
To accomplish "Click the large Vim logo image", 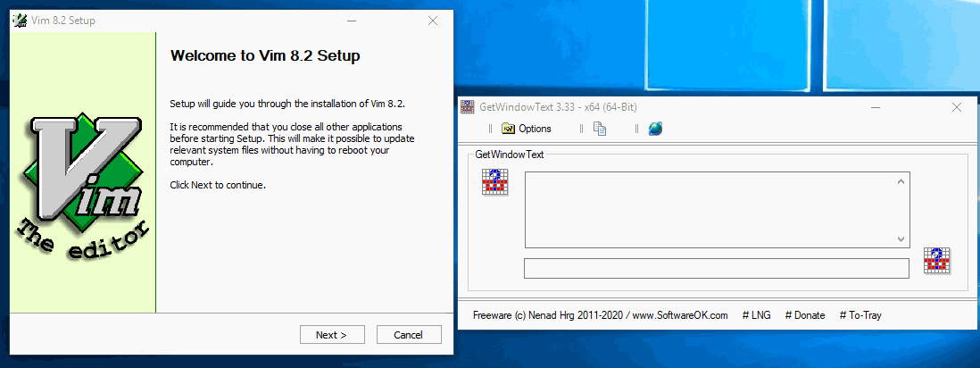I will click(x=83, y=188).
